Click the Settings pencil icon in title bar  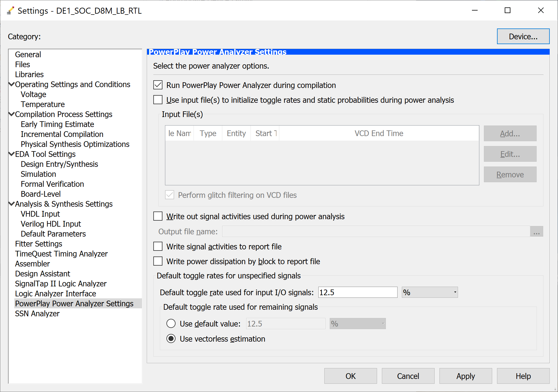tap(10, 11)
